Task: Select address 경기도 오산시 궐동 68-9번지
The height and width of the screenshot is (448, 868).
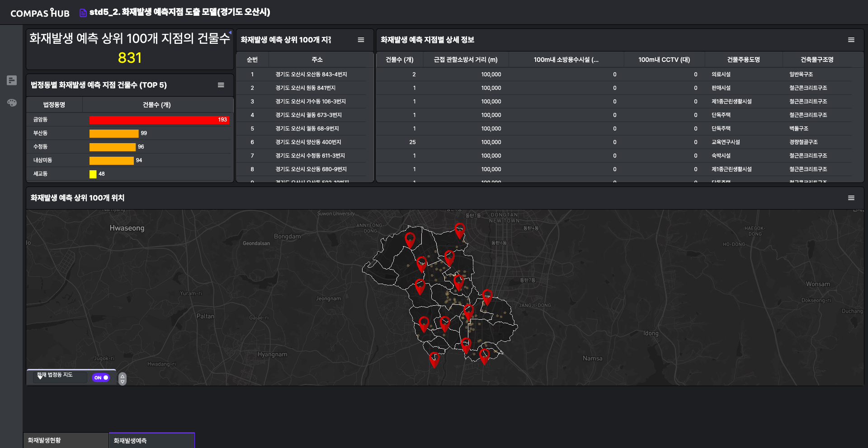Action: click(x=307, y=129)
